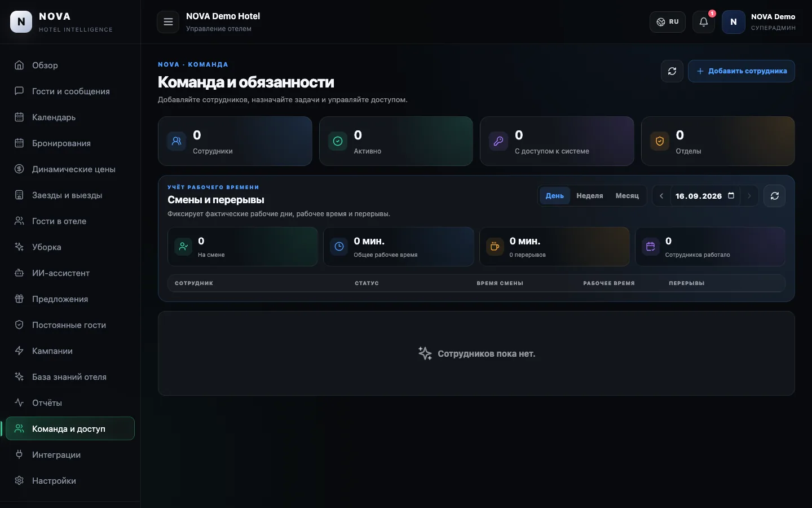Screen dimensions: 812x508
Task: Toggle the sidebar hamburger menu
Action: click(x=168, y=22)
